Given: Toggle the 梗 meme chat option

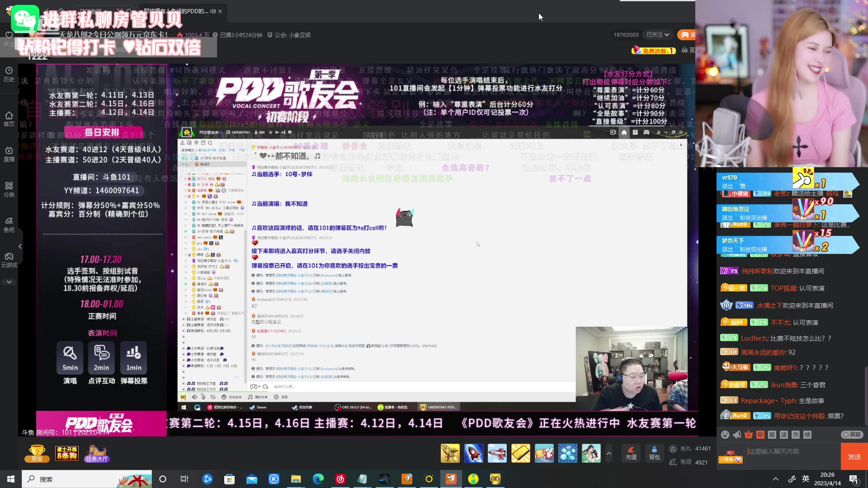Looking at the screenshot, I should tap(807, 435).
